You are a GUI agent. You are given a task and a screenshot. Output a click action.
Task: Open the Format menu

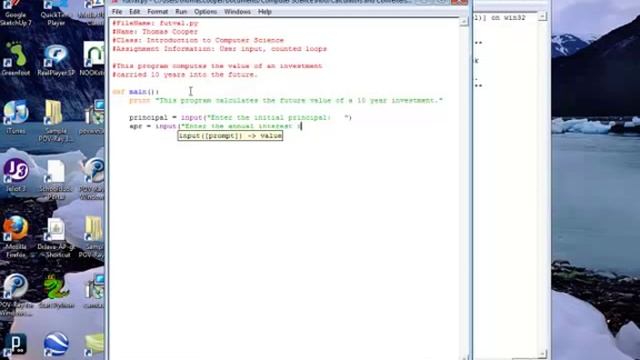158,12
